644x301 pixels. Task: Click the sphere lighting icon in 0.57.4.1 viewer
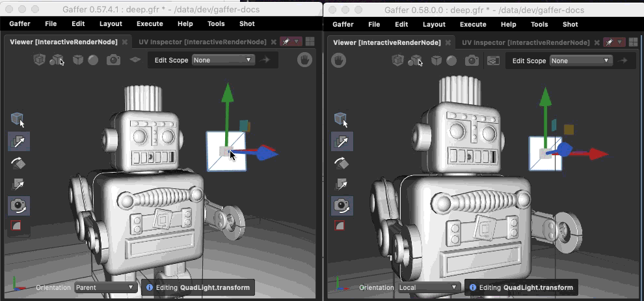point(93,60)
